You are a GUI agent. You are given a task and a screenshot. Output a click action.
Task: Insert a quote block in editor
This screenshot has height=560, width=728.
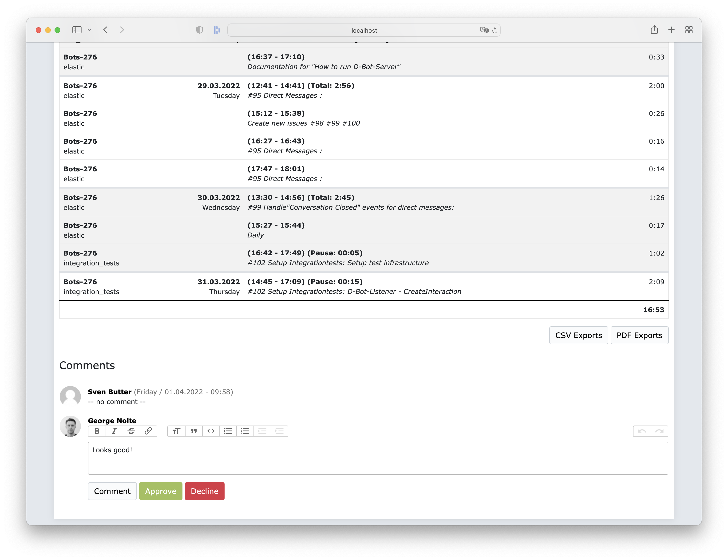coord(194,431)
